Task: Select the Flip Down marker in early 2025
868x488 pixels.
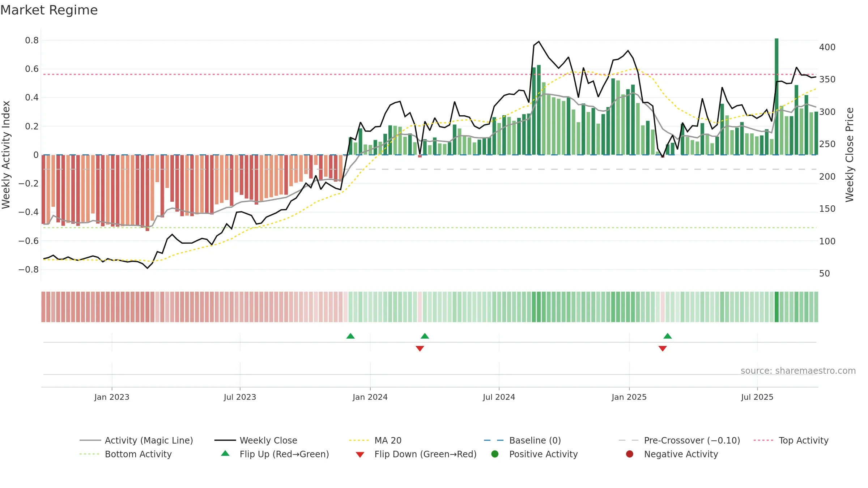Action: (663, 348)
